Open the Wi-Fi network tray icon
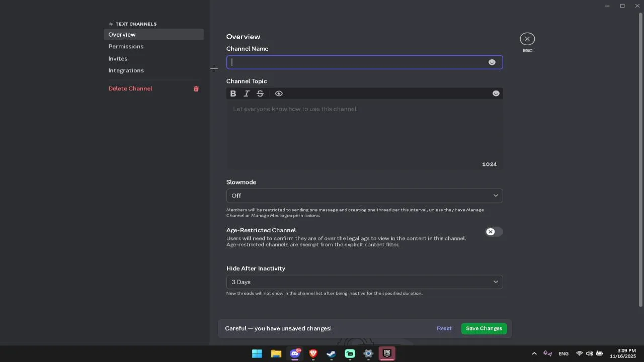This screenshot has width=644, height=362. tap(579, 353)
